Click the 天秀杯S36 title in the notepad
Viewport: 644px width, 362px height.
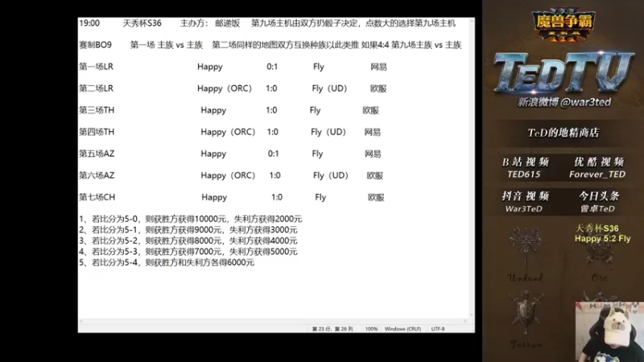[142, 23]
